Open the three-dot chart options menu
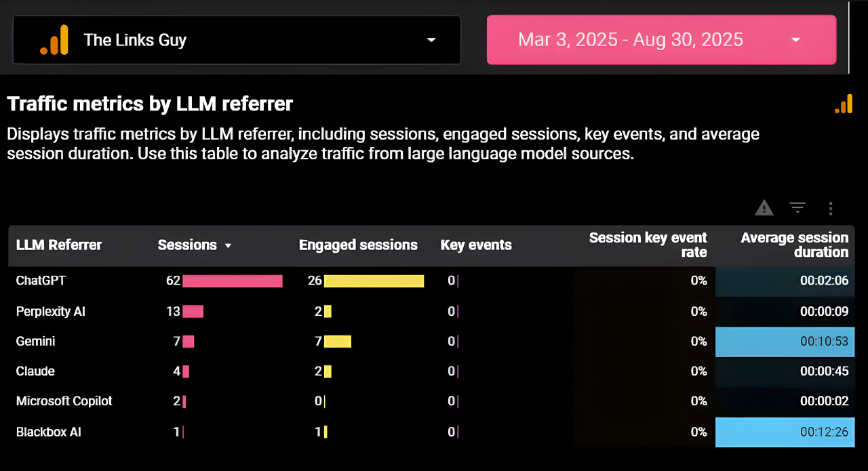 point(831,208)
